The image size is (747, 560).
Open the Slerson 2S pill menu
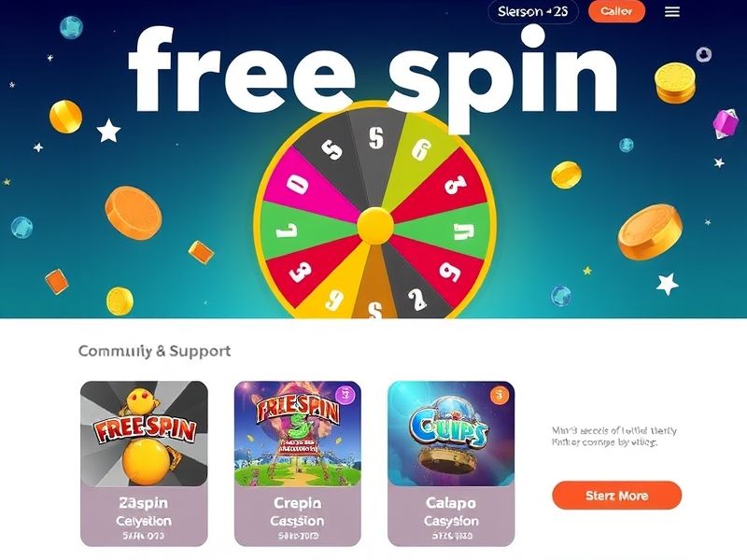pos(532,11)
